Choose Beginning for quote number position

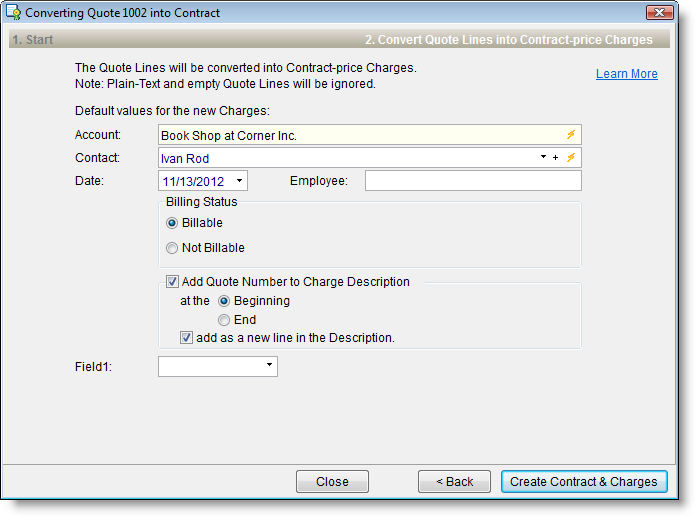click(x=224, y=301)
